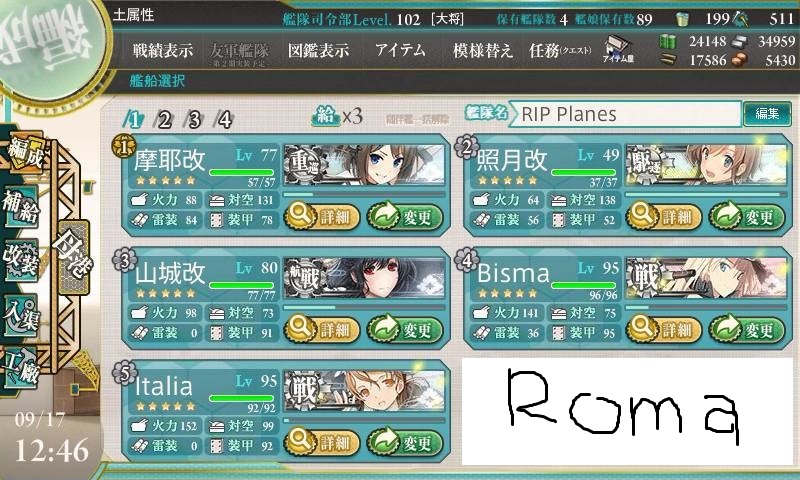Switch to fleet 4 tab

point(225,120)
